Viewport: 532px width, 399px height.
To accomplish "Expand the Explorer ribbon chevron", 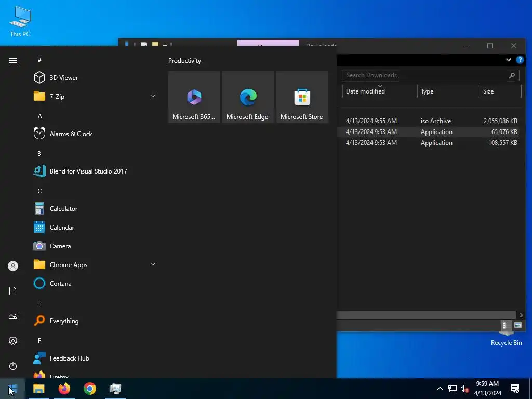I will pos(508,60).
